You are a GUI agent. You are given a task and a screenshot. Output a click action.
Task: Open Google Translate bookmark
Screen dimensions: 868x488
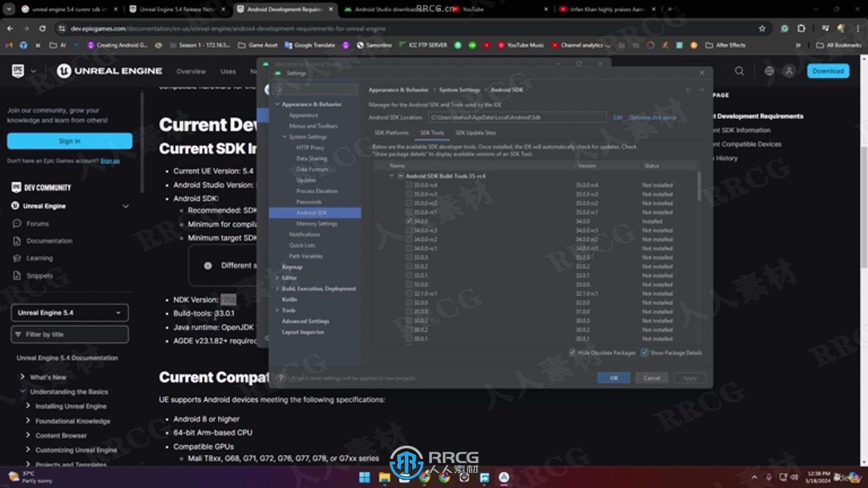(x=310, y=45)
